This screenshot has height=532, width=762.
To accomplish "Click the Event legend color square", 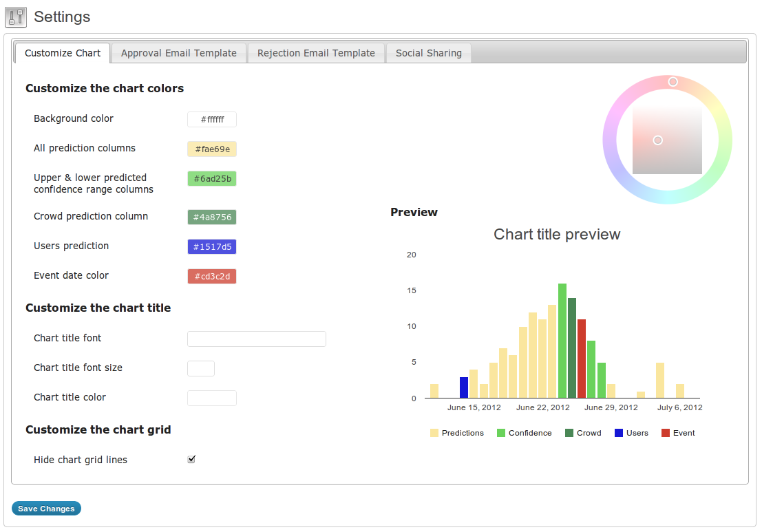I will [666, 433].
